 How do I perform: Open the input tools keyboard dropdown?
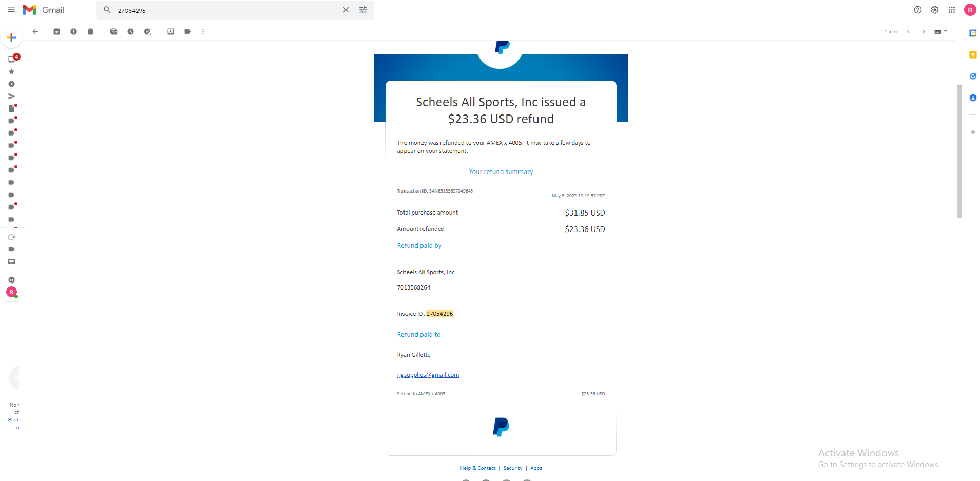pyautogui.click(x=940, y=31)
